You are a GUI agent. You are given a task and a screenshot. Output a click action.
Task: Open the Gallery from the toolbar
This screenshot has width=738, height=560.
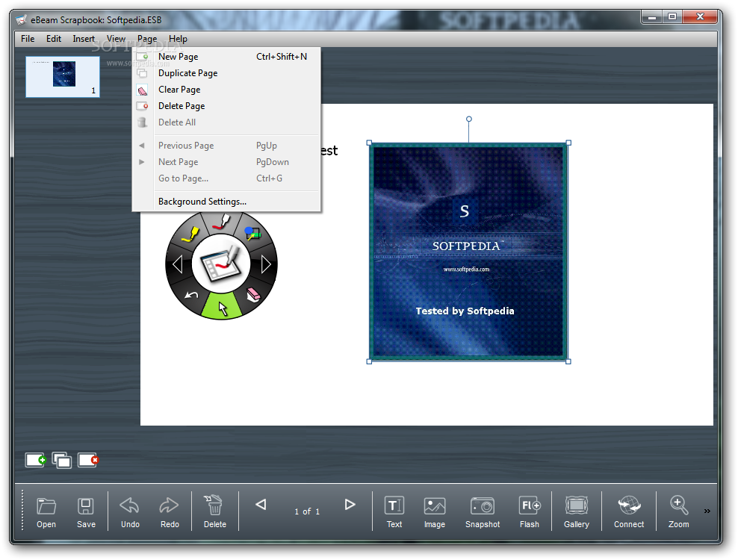[577, 512]
